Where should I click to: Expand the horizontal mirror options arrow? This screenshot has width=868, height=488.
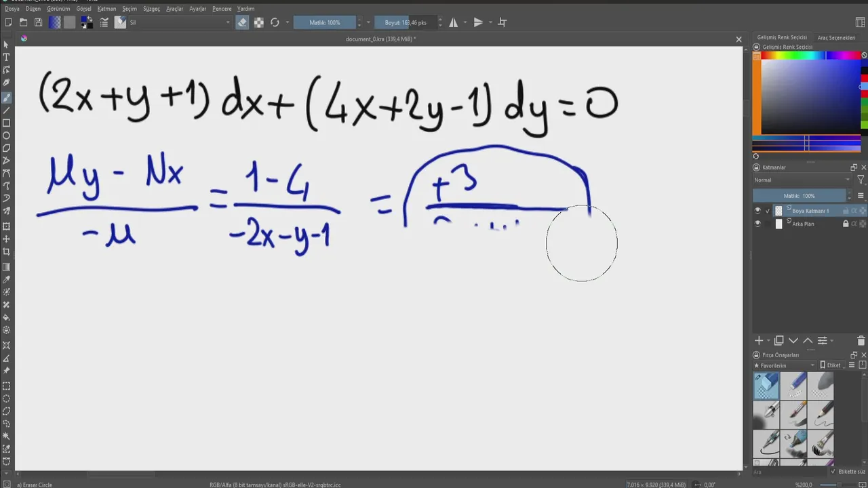click(465, 22)
